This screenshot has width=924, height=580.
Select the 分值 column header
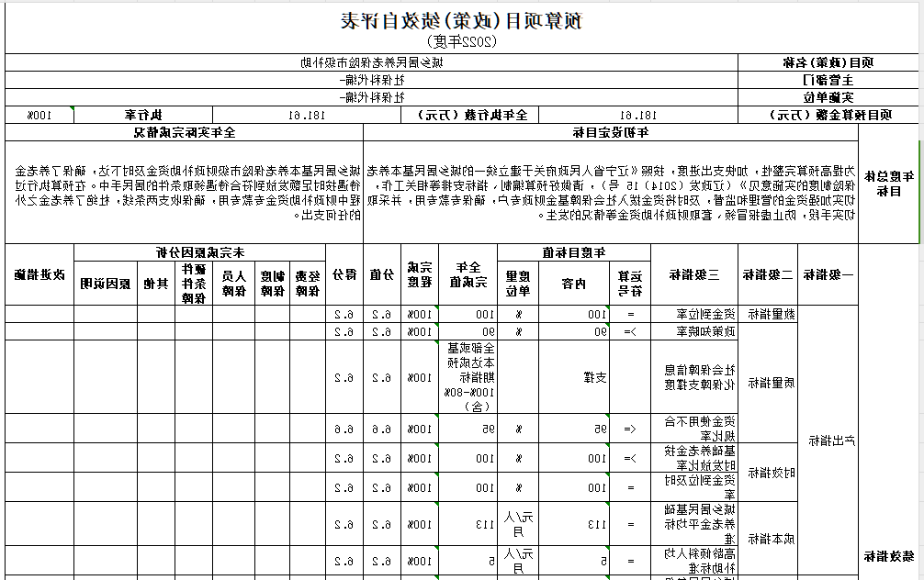pyautogui.click(x=382, y=274)
